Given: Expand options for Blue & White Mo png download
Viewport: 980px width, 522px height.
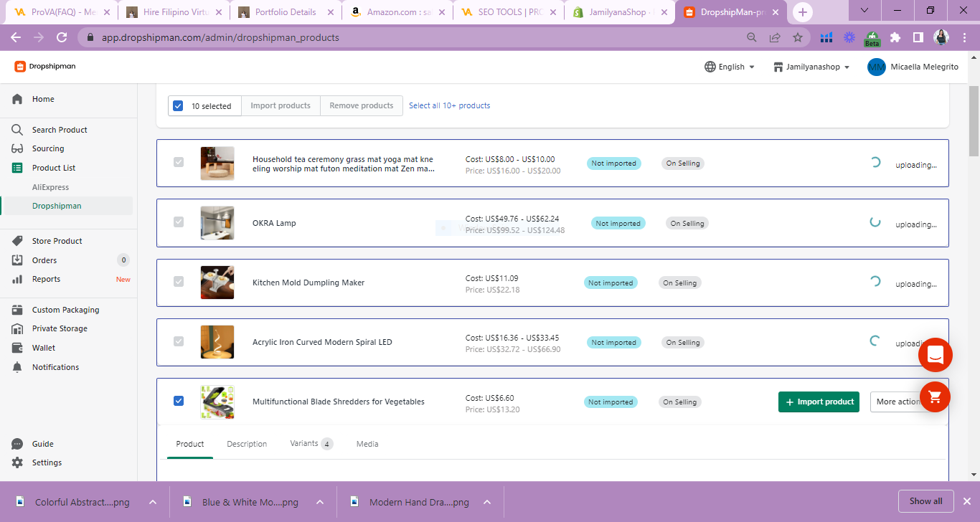Looking at the screenshot, I should 320,502.
